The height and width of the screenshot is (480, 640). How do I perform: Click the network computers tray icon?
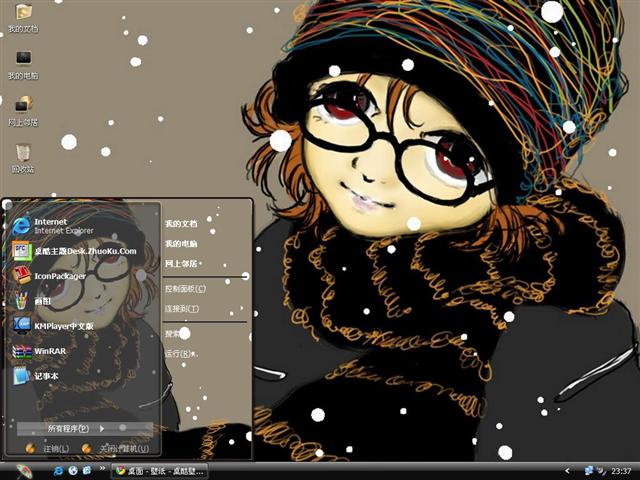tap(589, 471)
